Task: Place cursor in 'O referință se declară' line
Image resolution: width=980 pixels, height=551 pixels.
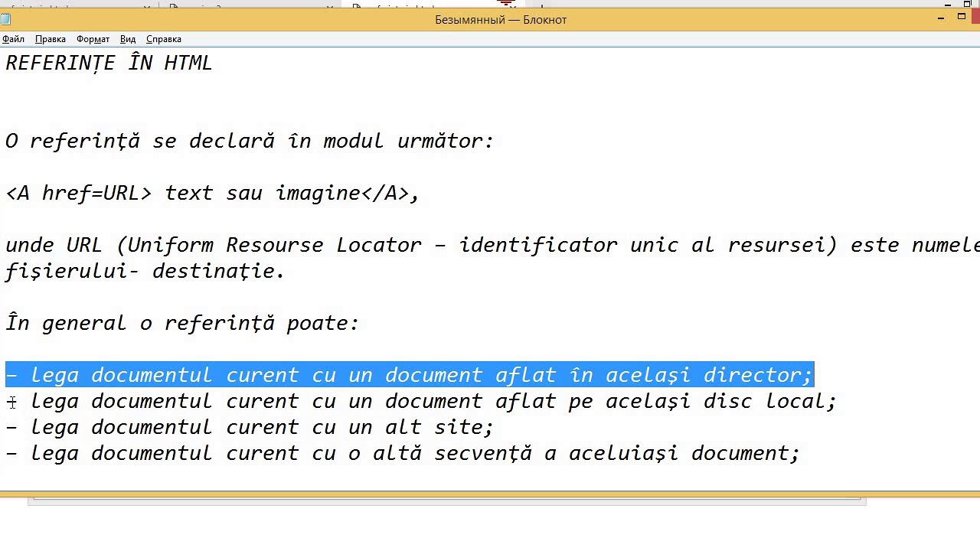Action: coord(250,141)
